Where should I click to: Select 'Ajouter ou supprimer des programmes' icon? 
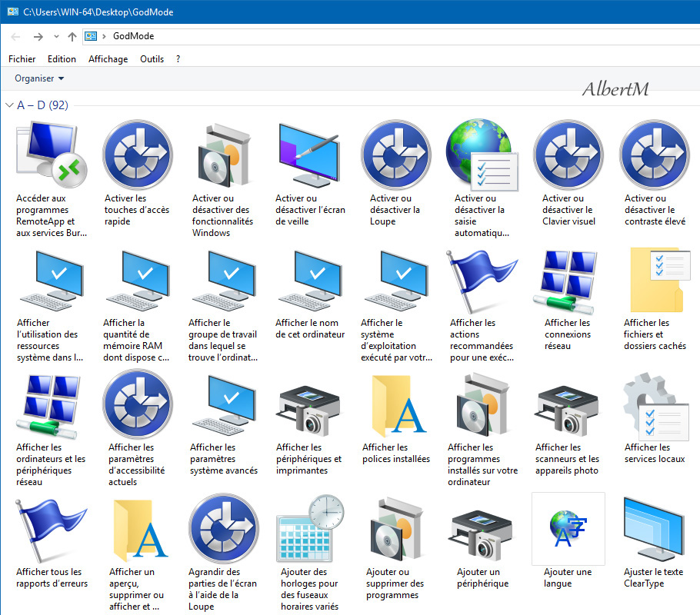tap(396, 530)
